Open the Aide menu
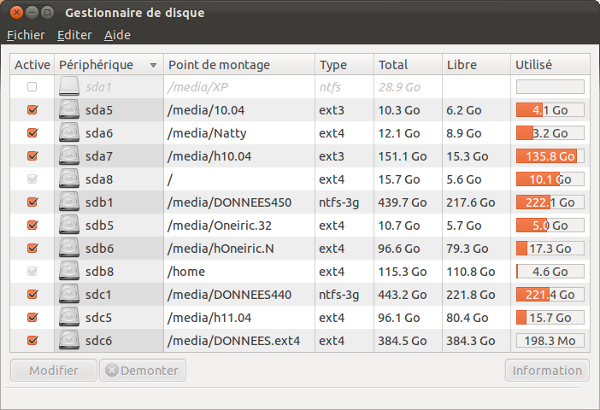Screen dimensions: 600x410 click(117, 35)
